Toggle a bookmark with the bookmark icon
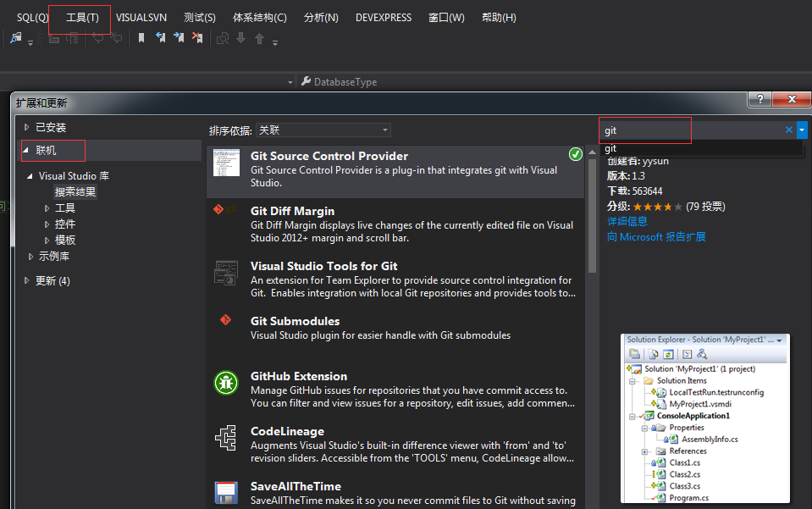The image size is (812, 509). click(141, 38)
